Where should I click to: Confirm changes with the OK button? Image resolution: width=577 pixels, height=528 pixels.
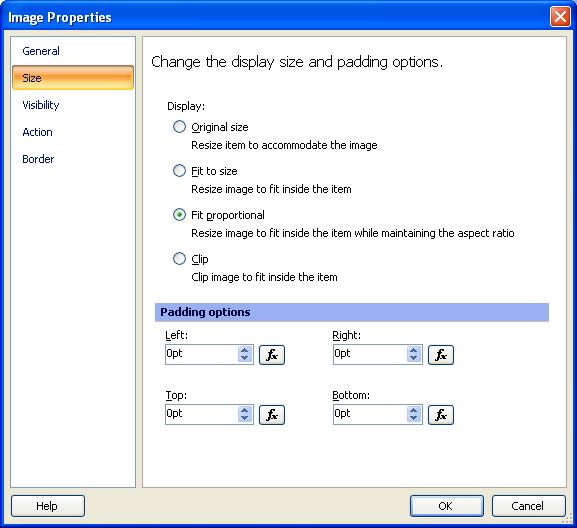coord(446,506)
